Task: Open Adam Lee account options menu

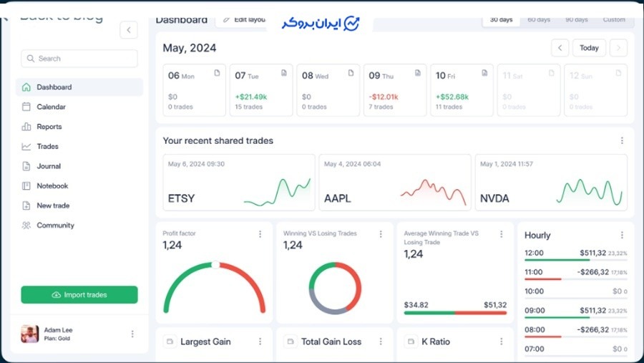Action: 132,334
